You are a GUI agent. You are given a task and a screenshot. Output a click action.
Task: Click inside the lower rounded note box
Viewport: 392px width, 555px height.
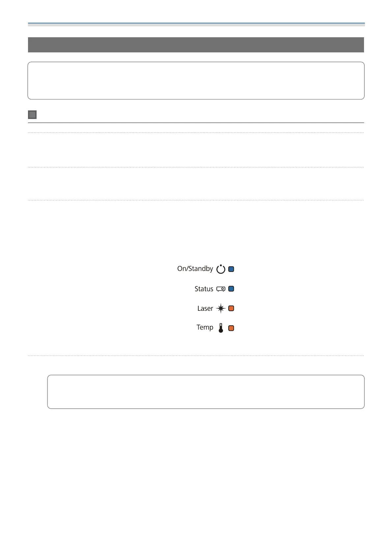[x=206, y=392]
